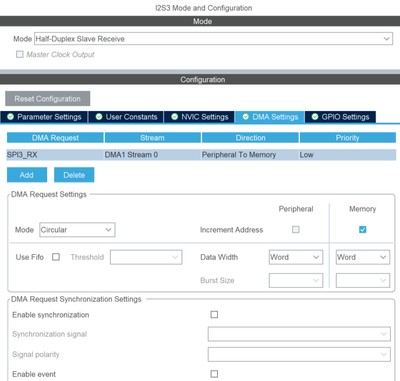This screenshot has width=400, height=381.
Task: Switch to the GPIO Settings tab
Action: [340, 117]
